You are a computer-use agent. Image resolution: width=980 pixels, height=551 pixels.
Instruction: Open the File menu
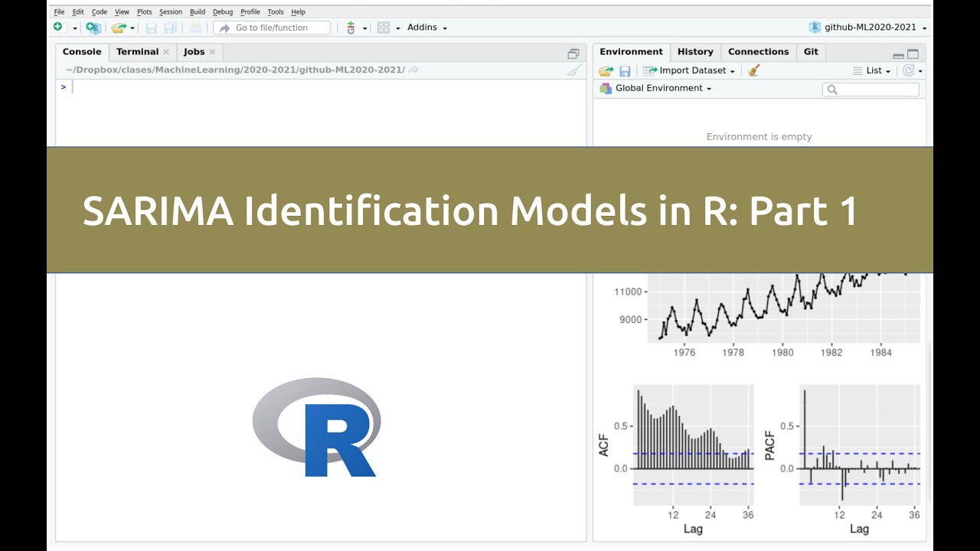pos(59,11)
